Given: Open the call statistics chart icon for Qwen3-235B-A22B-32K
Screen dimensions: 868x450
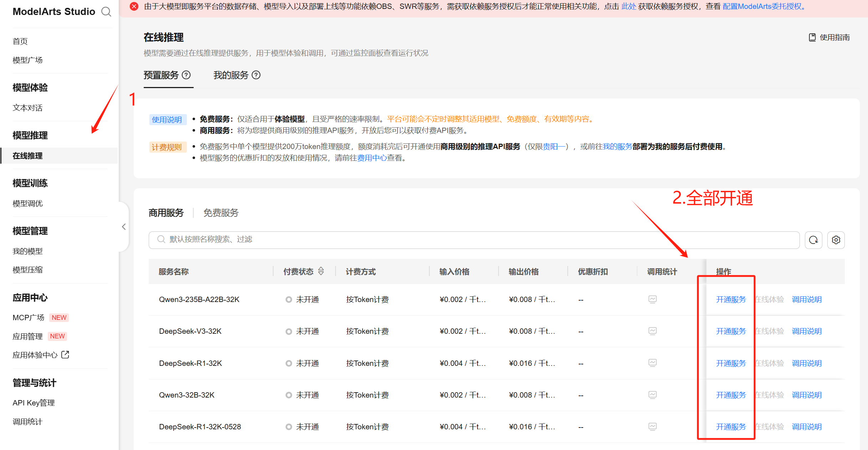Looking at the screenshot, I should coord(652,299).
